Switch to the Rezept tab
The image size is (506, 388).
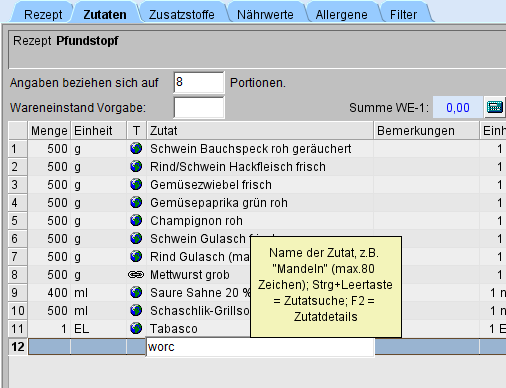coord(43,14)
